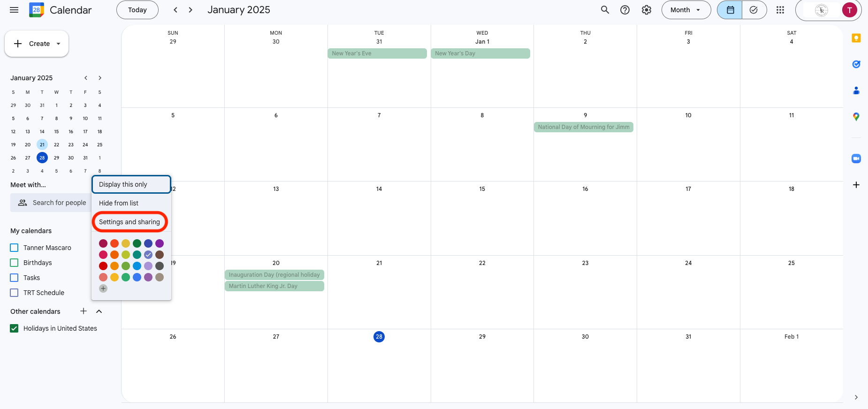Open Google Keep side panel icon
The width and height of the screenshot is (868, 409).
(x=856, y=38)
